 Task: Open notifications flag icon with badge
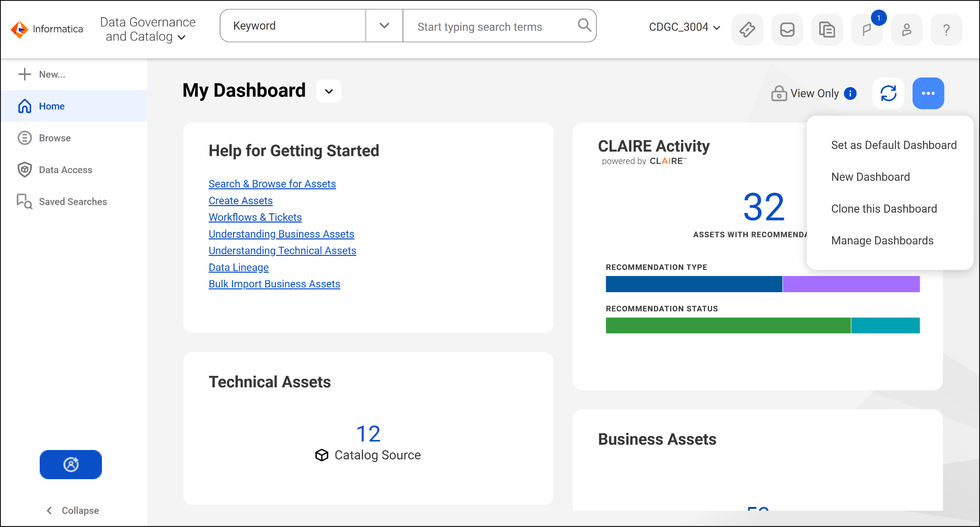pyautogui.click(x=867, y=30)
